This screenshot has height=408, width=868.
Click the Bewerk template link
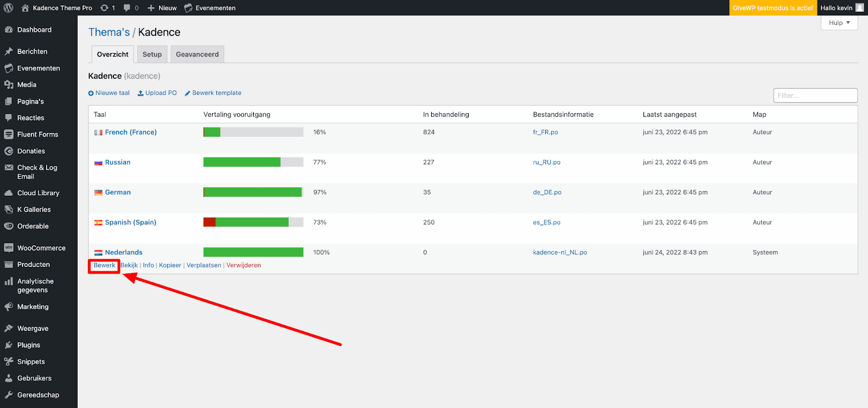pos(213,93)
